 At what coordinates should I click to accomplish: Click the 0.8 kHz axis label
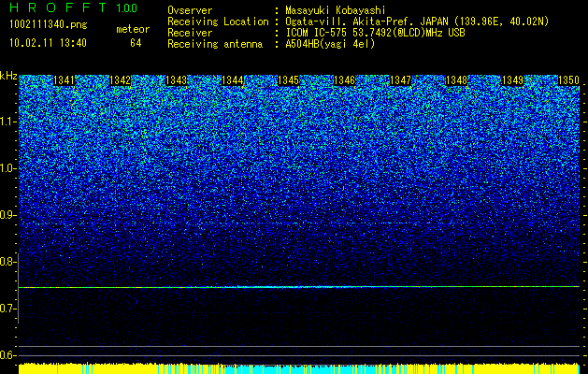tap(7, 262)
